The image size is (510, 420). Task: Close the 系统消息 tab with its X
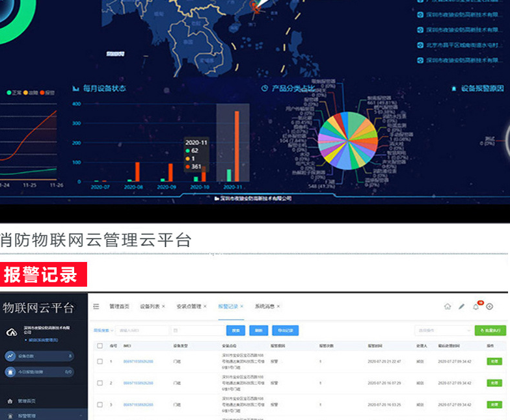click(278, 306)
